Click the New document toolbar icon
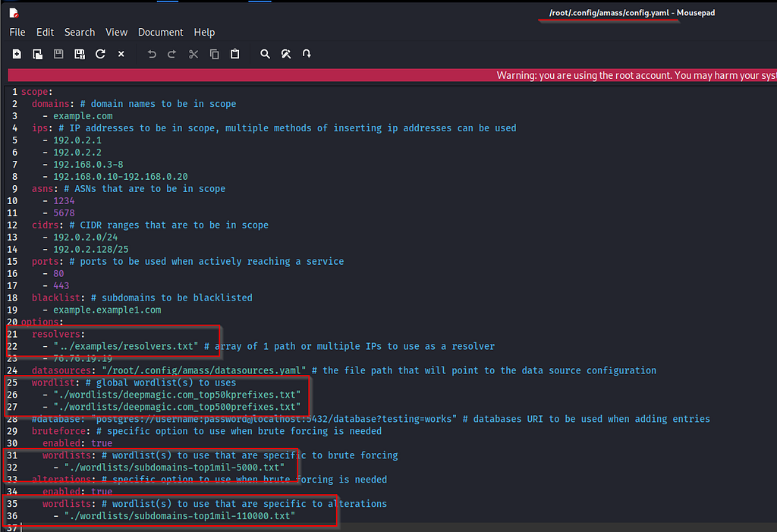 [17, 54]
